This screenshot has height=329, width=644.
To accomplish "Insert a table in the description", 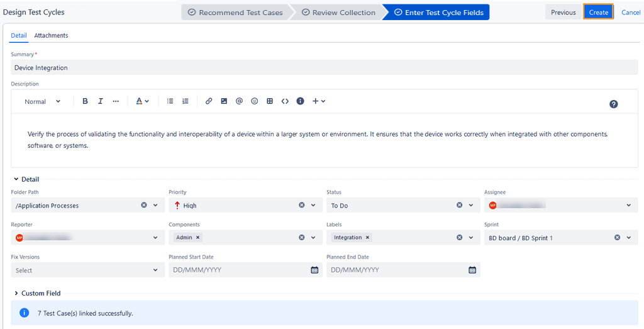I will click(x=270, y=101).
